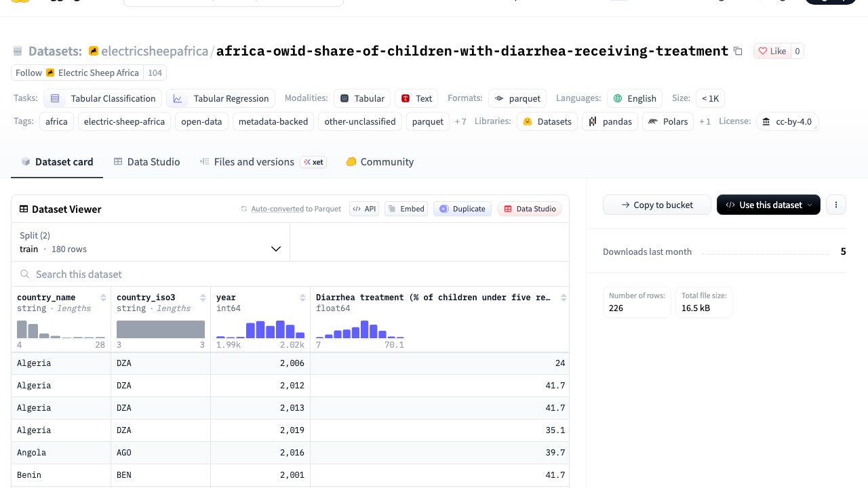
Task: Open the three-dot more options menu
Action: [x=836, y=205]
